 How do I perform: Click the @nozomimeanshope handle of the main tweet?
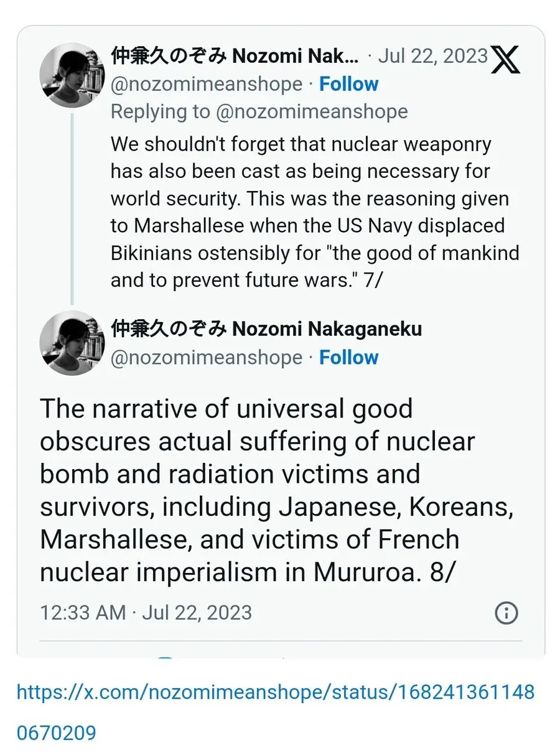(x=206, y=358)
